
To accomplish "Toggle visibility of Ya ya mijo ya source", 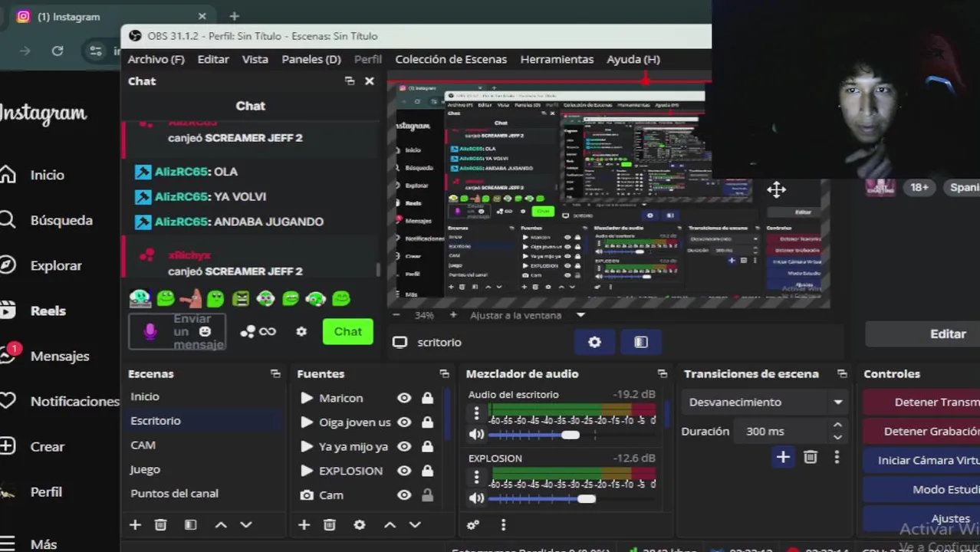I will coord(404,446).
